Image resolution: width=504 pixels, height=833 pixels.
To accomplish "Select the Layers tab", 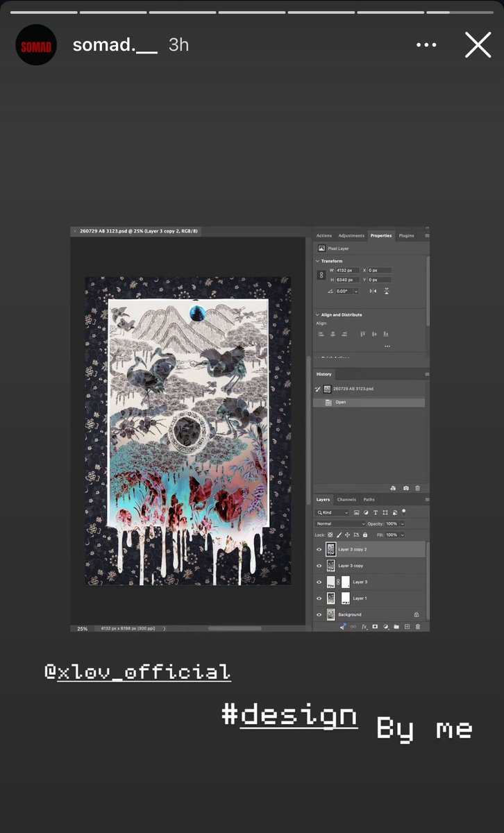I will (x=324, y=500).
